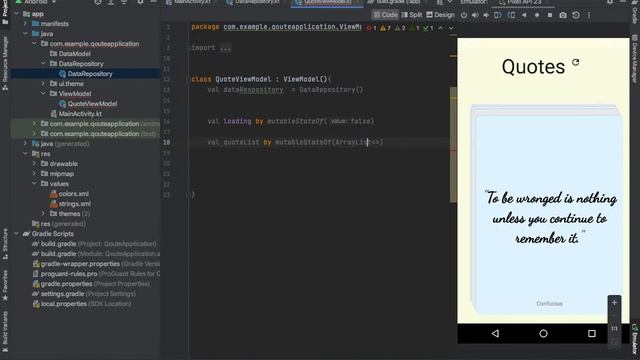Image resolution: width=640 pixels, height=360 pixels.
Task: Switch editor to Code view
Action: [x=385, y=15]
